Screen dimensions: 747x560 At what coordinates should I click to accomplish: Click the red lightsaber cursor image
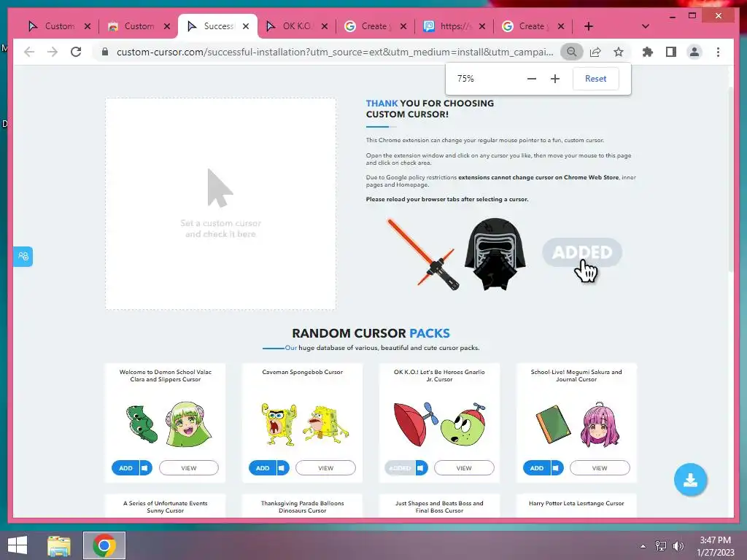pos(424,254)
